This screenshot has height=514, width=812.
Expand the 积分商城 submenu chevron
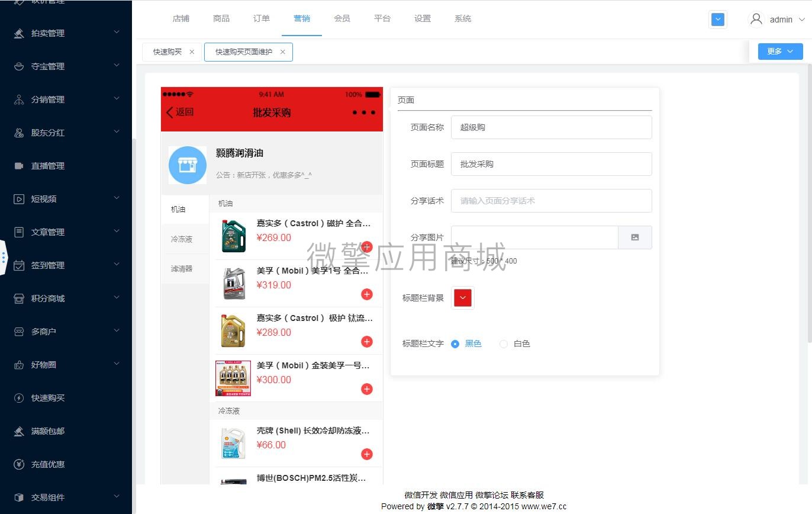[x=117, y=298]
